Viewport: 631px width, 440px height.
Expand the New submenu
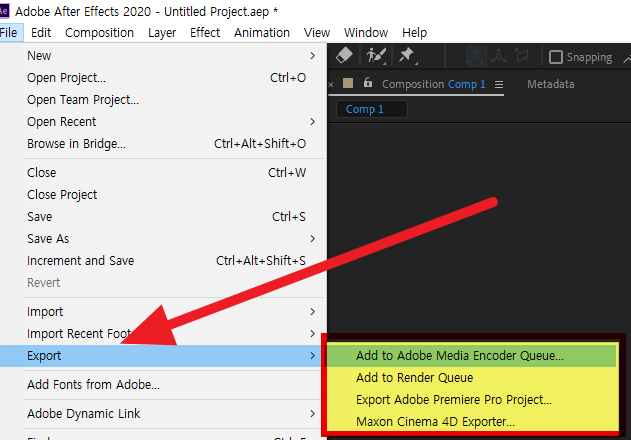[163, 56]
